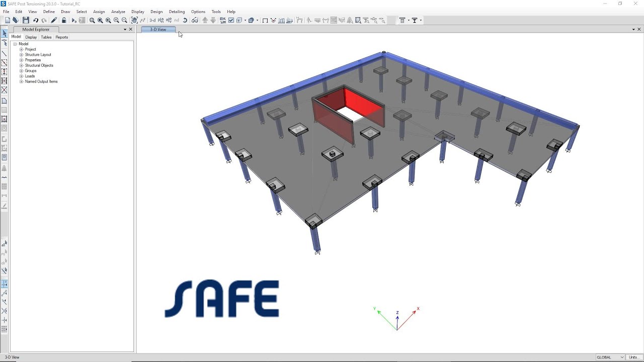Click the New Model icon
Viewport: 644px width, 362px height.
[x=8, y=20]
